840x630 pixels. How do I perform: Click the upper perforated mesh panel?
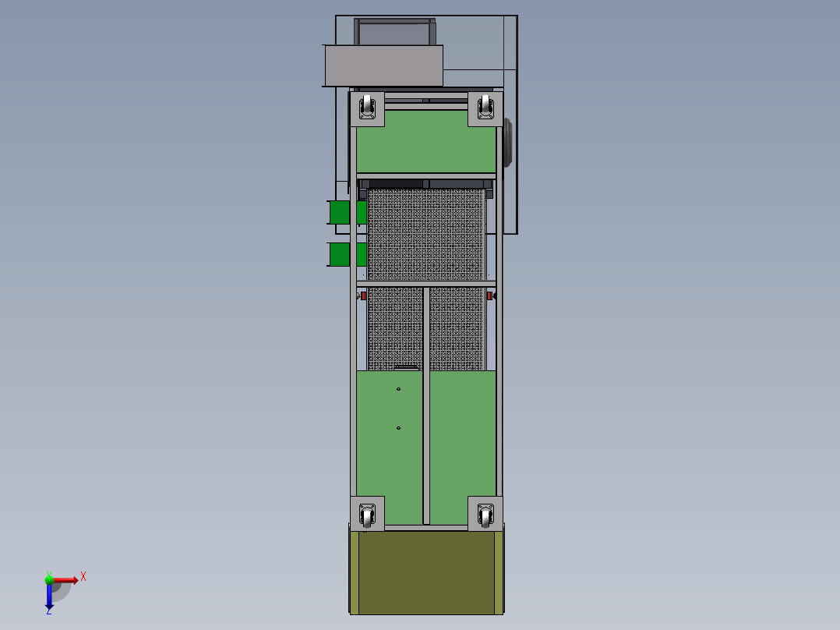425,234
